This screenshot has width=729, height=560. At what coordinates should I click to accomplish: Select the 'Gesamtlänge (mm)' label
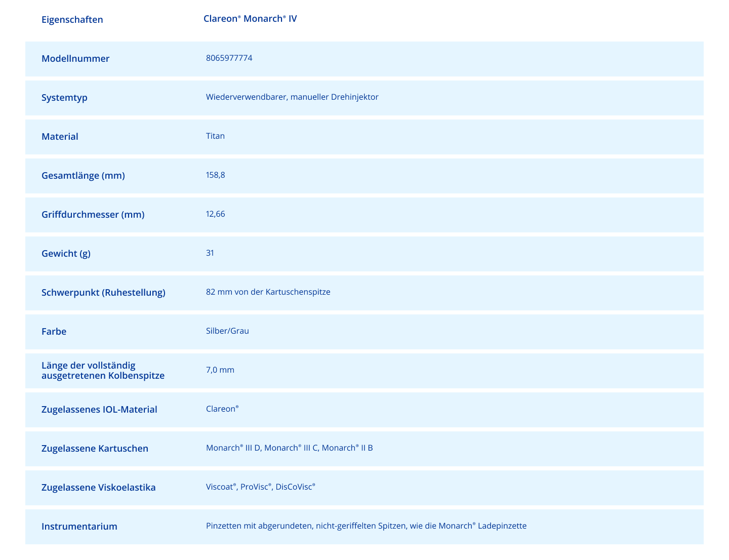pyautogui.click(x=83, y=176)
